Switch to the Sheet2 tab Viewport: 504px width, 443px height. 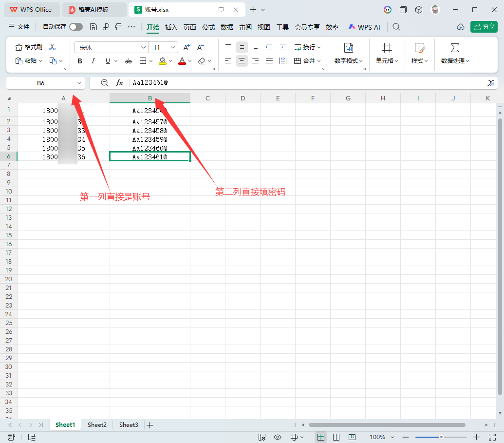97,424
